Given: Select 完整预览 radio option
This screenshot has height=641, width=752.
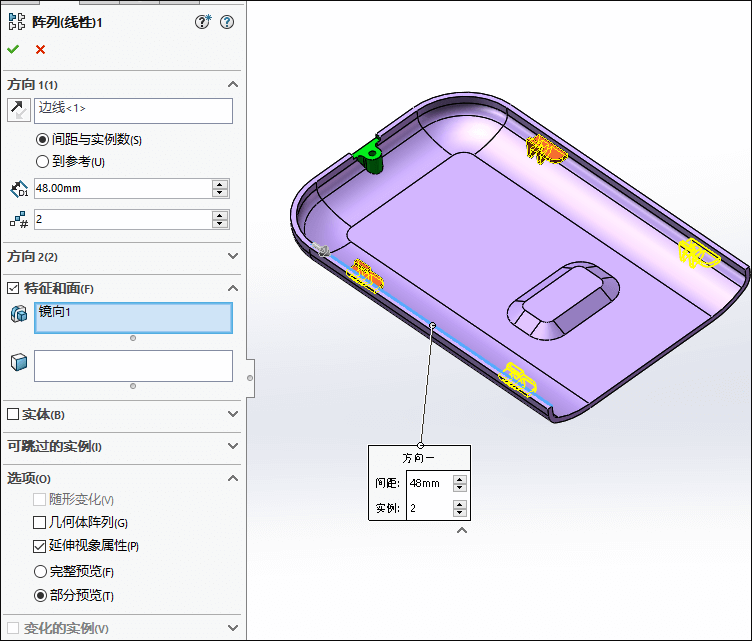Looking at the screenshot, I should point(40,571).
